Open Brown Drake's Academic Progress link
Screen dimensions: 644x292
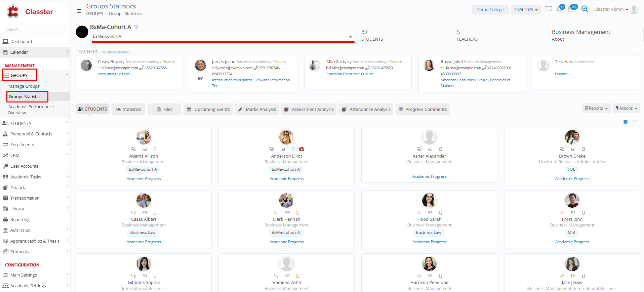tap(572, 179)
